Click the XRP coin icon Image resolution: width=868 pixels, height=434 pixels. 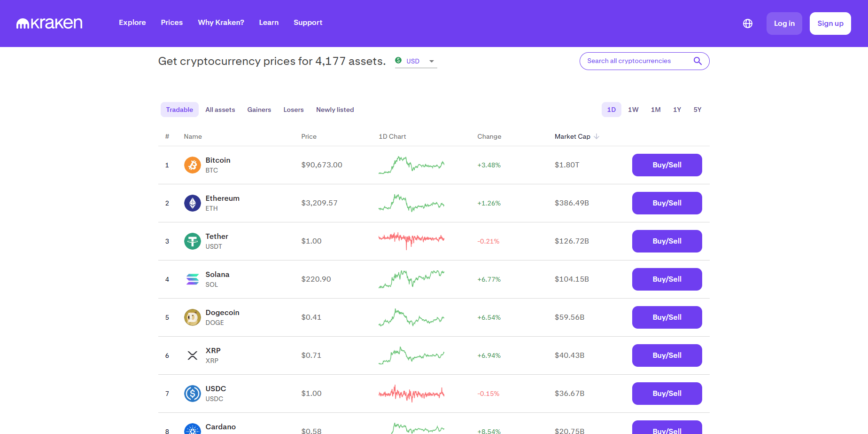[x=193, y=355]
